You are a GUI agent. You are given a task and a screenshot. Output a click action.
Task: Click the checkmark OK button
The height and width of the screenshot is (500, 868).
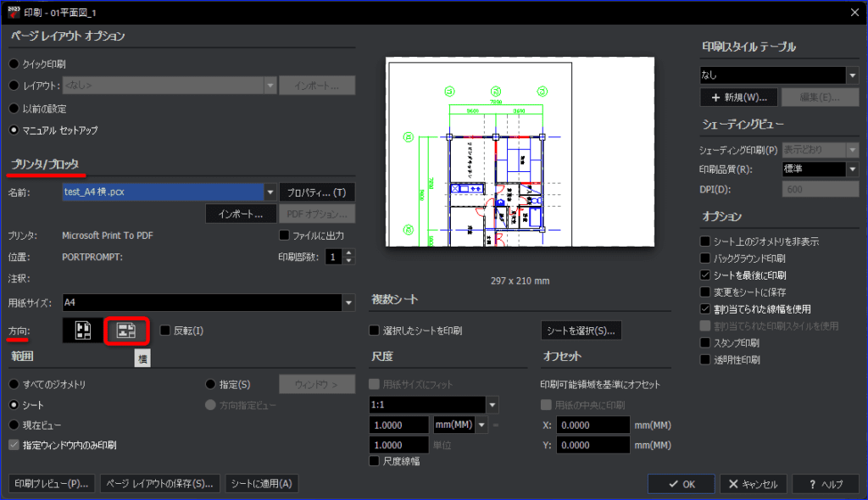(682, 484)
